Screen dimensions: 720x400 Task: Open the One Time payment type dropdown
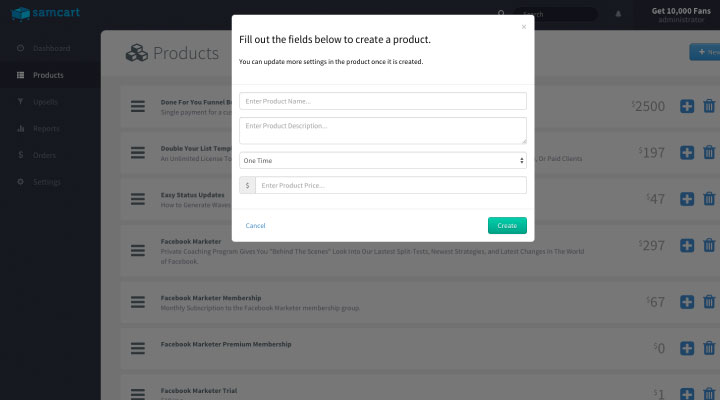click(x=382, y=160)
